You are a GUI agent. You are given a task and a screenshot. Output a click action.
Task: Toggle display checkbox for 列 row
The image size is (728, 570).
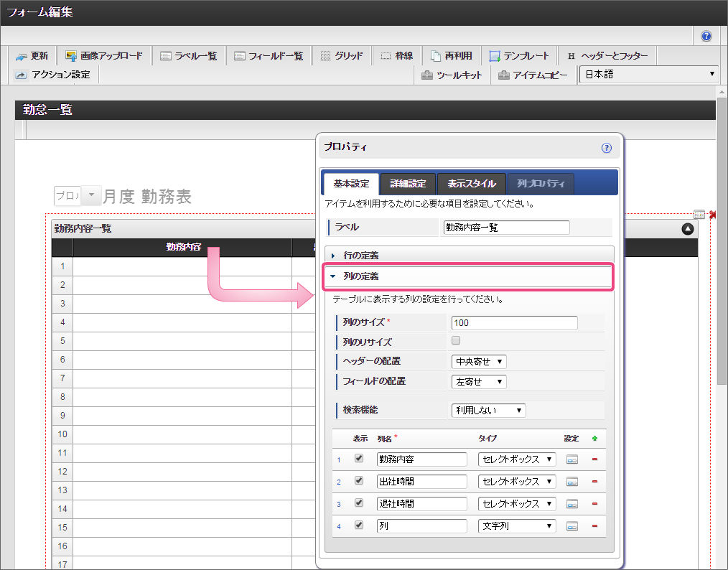(x=359, y=525)
